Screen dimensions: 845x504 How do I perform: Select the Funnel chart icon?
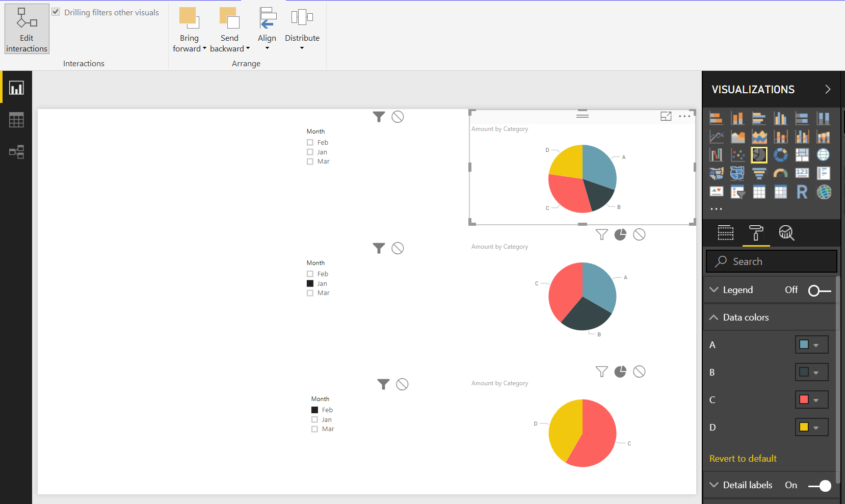tap(759, 173)
